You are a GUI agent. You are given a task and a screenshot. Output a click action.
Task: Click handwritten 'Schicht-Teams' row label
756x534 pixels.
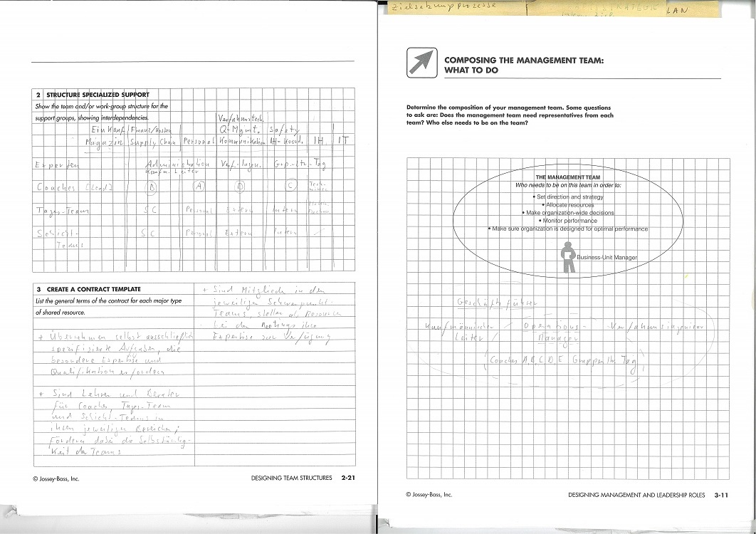coord(61,239)
